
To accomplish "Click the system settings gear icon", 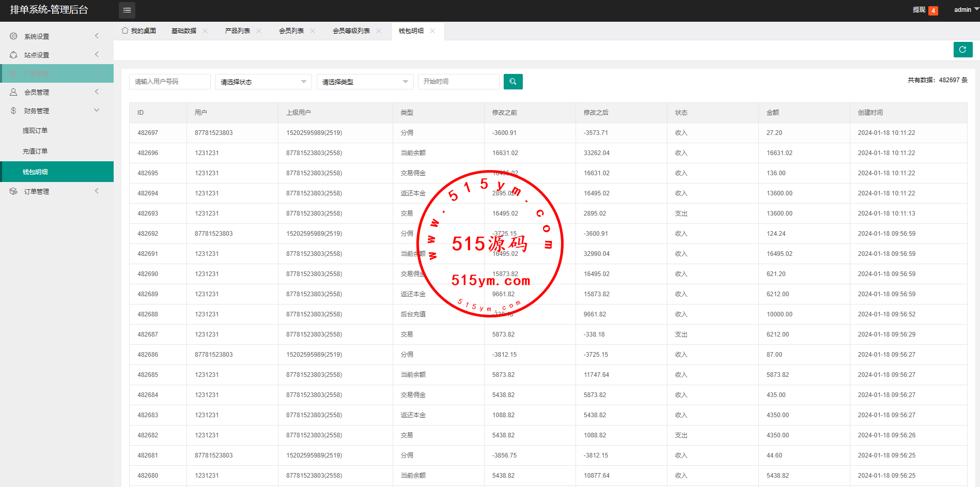I will click(x=13, y=36).
